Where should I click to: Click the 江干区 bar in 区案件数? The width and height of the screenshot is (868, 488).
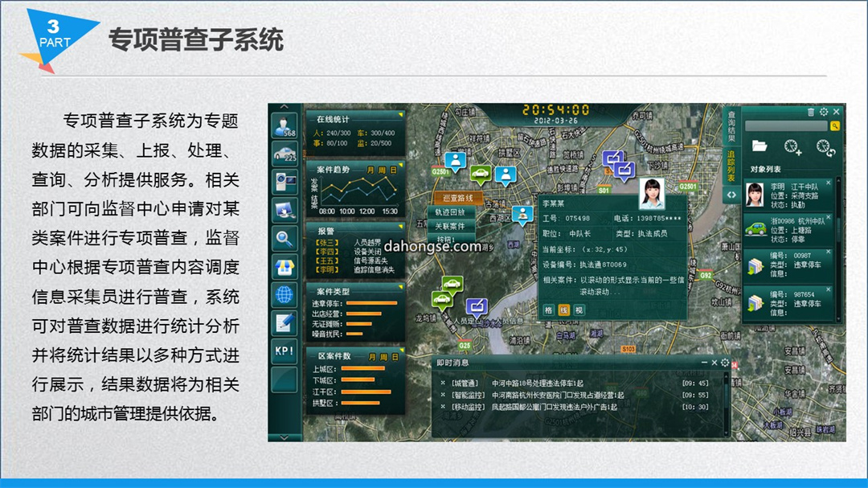point(366,392)
